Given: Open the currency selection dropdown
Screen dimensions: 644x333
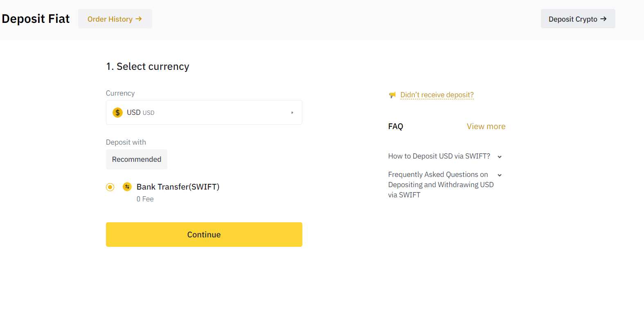Looking at the screenshot, I should click(204, 112).
